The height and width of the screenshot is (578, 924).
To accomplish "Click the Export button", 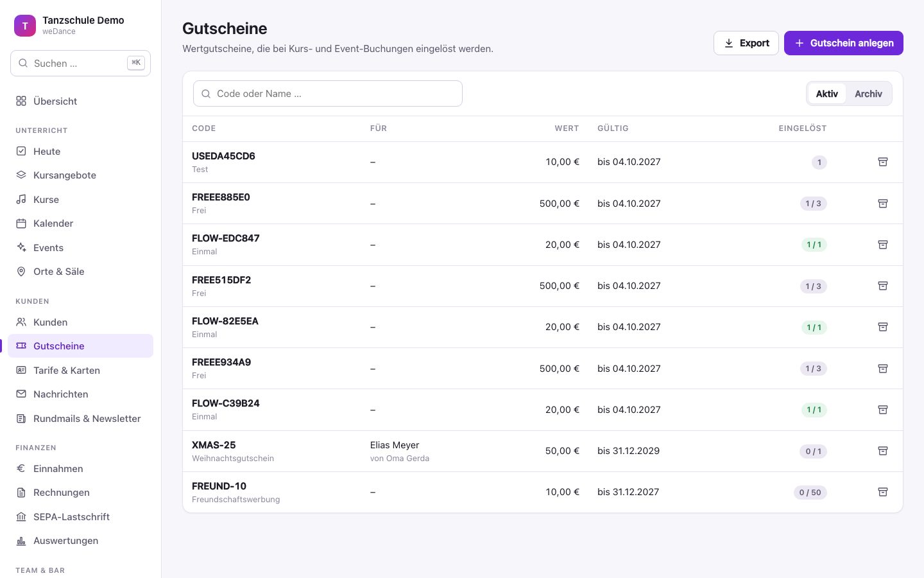I will [746, 43].
